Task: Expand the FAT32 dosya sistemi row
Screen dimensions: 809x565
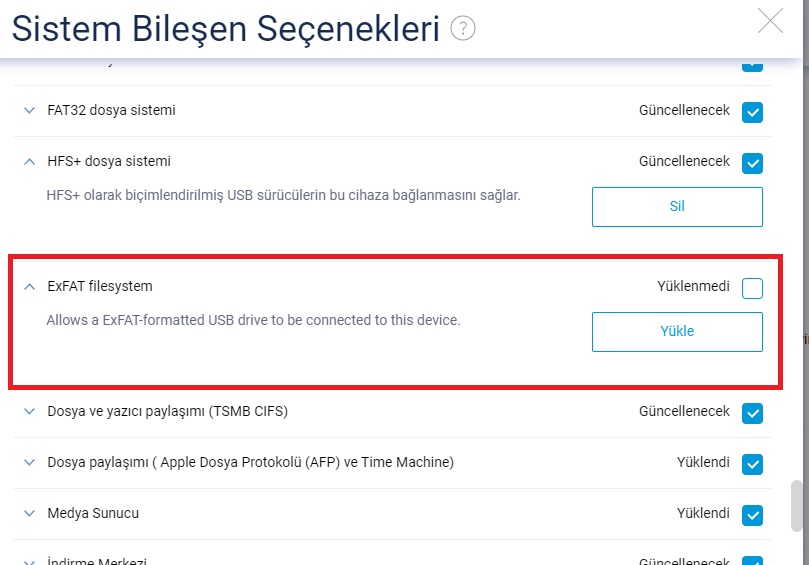Action: click(x=29, y=110)
